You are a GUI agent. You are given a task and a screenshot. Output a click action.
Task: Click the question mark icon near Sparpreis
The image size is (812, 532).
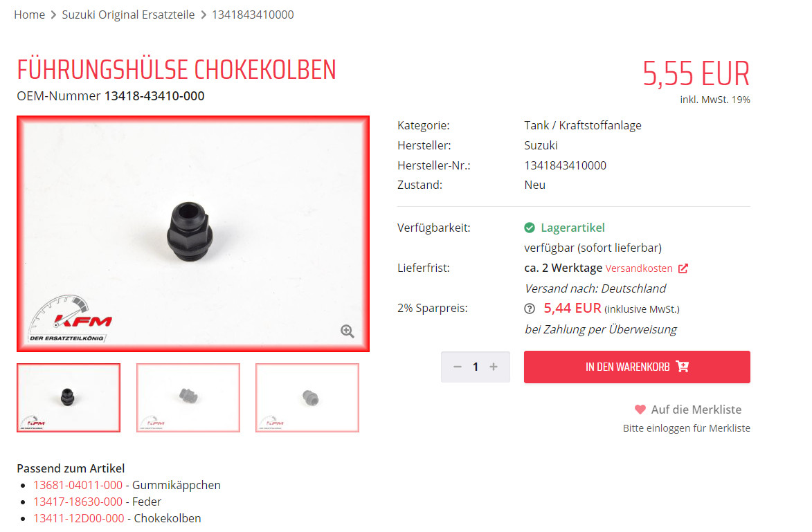pyautogui.click(x=530, y=309)
